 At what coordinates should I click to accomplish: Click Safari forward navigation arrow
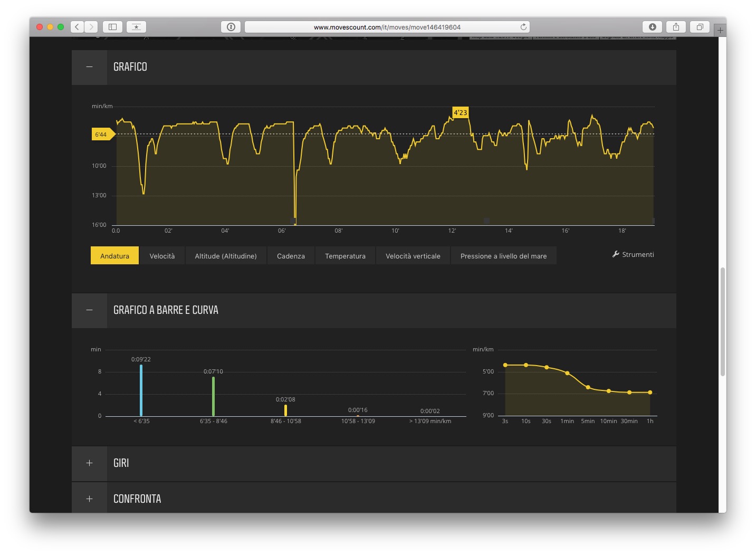(x=91, y=27)
